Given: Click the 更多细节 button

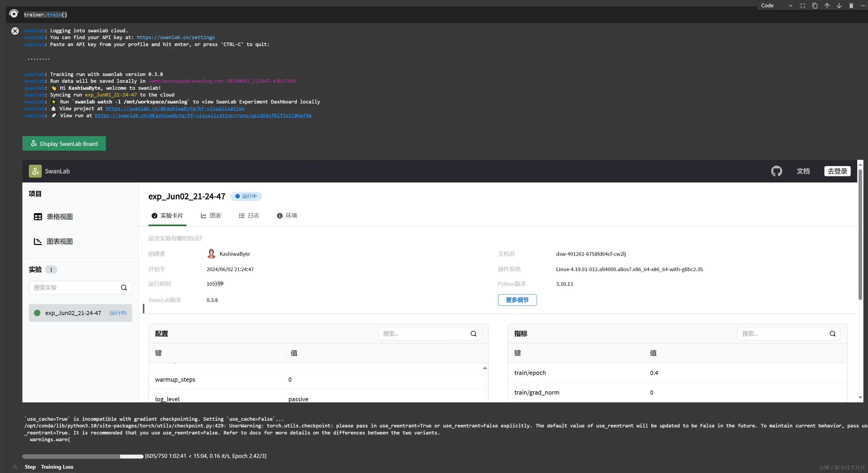Looking at the screenshot, I should coord(517,300).
